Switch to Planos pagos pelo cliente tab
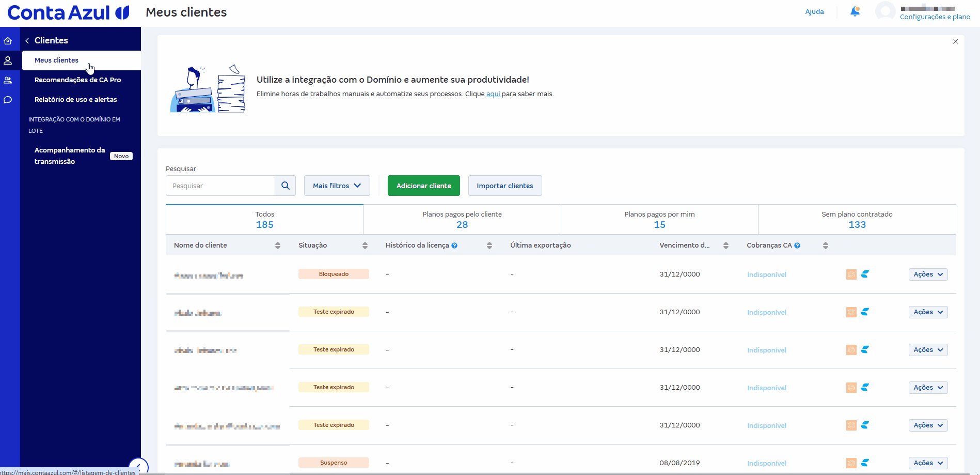Viewport: 980px width, 475px height. [x=462, y=220]
